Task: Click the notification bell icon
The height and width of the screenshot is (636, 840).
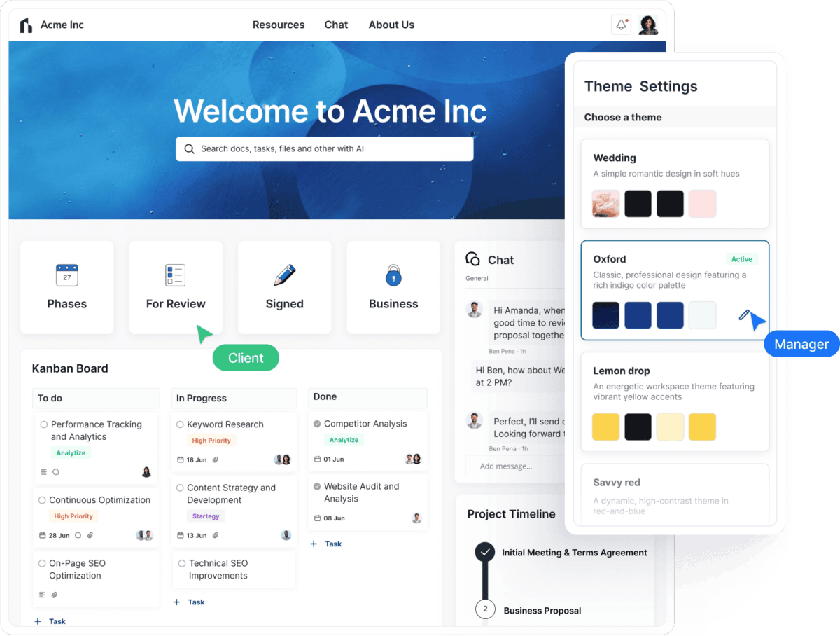Action: tap(621, 25)
